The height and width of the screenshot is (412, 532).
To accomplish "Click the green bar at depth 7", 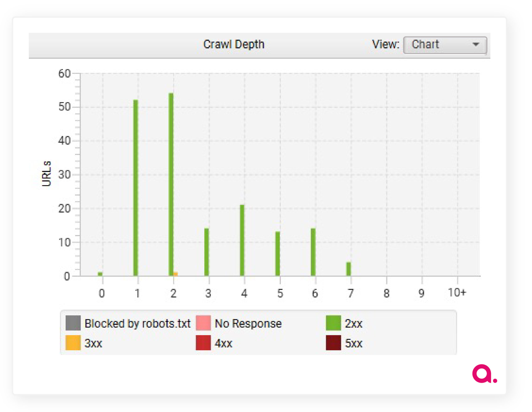I will (349, 269).
